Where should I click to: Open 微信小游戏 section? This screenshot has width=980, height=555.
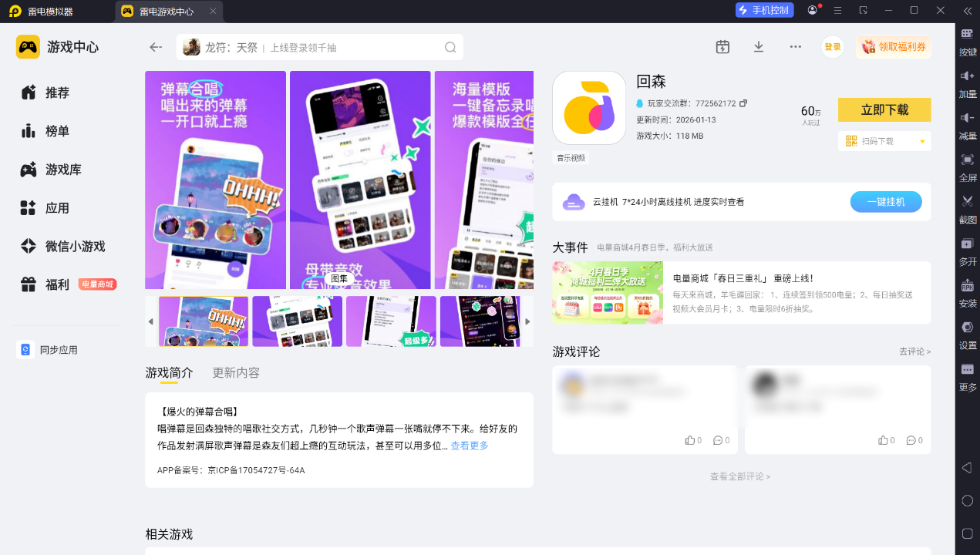[62, 247]
